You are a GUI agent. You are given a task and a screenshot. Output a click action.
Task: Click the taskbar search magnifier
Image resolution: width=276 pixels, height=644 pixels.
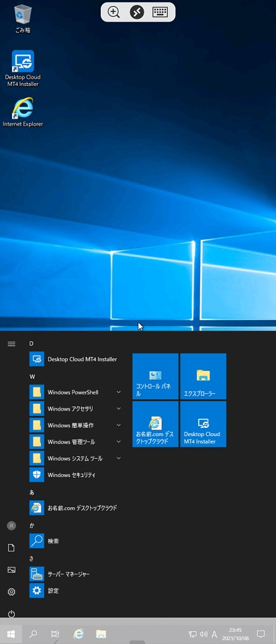(x=34, y=634)
